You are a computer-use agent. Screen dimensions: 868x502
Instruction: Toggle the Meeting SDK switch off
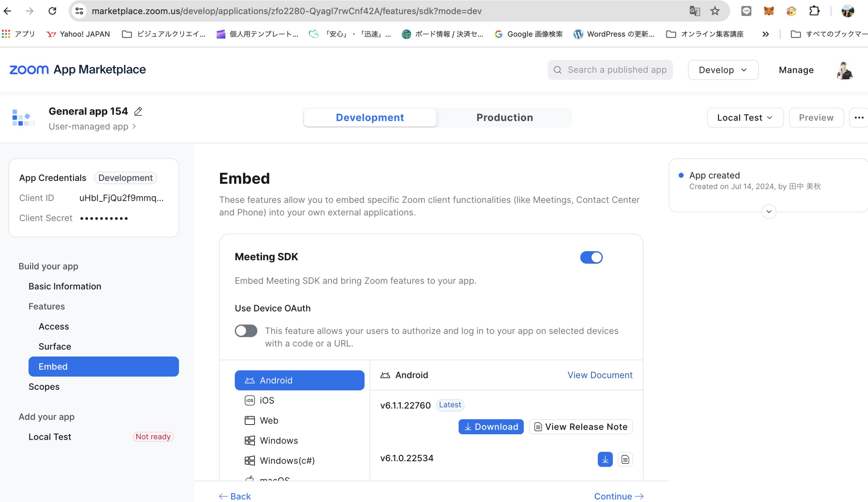tap(591, 257)
